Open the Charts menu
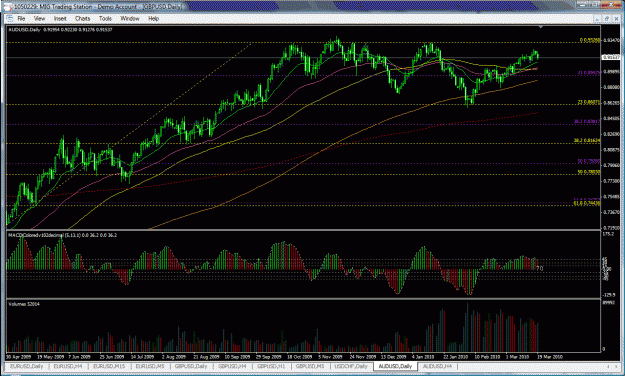The image size is (625, 376). click(83, 18)
